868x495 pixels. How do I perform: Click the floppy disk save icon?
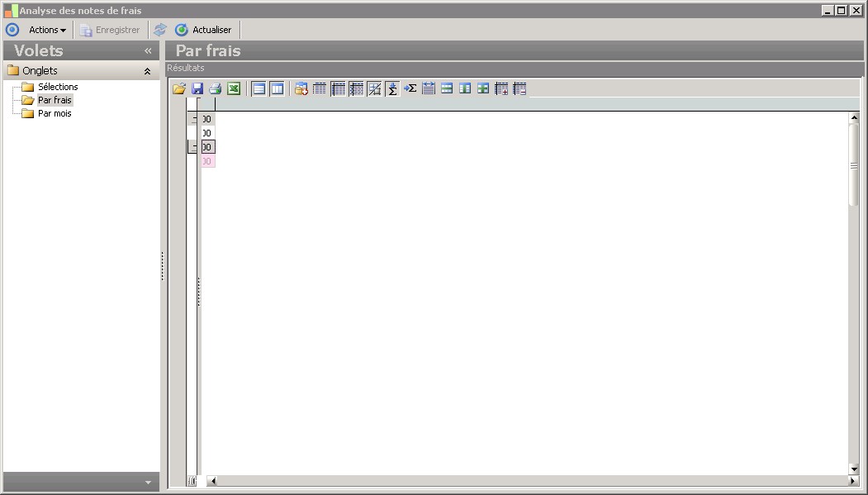[x=197, y=88]
